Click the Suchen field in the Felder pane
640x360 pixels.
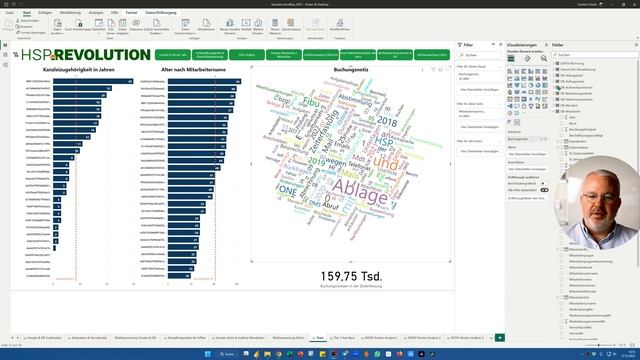pos(595,55)
